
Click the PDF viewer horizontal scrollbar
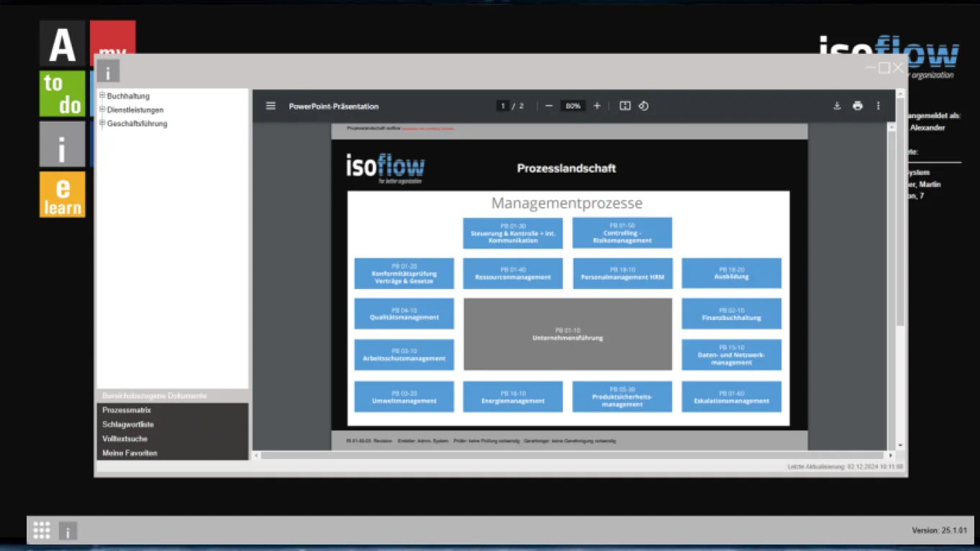point(573,455)
